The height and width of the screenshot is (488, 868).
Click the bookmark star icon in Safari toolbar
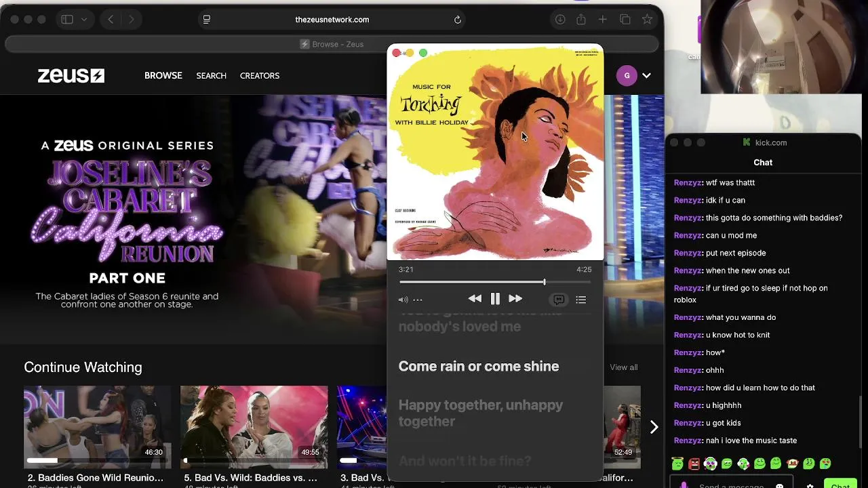point(647,20)
